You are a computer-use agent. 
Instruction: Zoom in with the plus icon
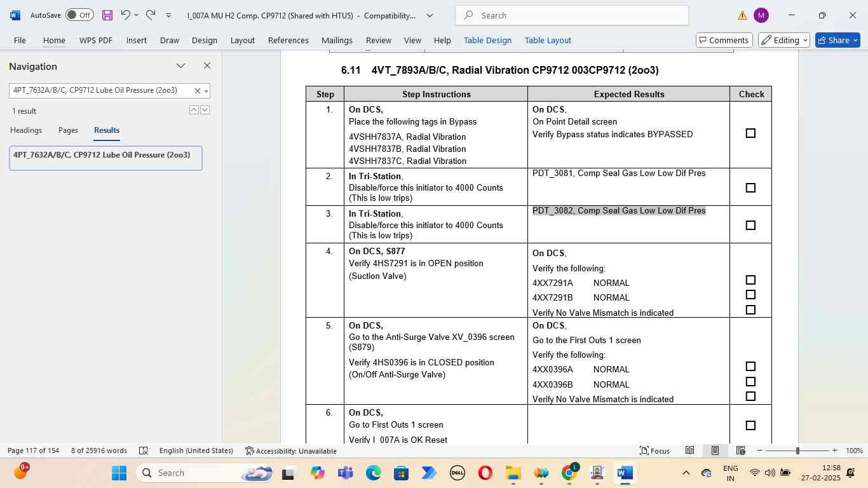[x=834, y=451]
